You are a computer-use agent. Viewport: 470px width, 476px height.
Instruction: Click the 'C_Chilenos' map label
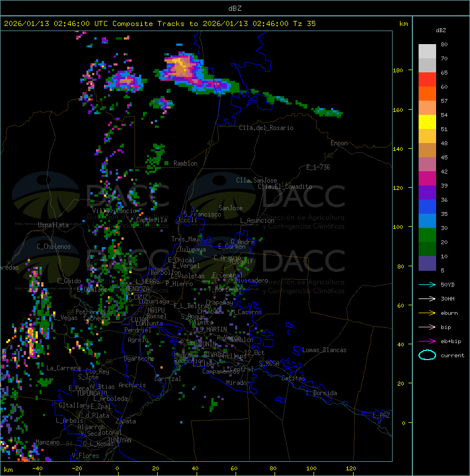(x=54, y=246)
